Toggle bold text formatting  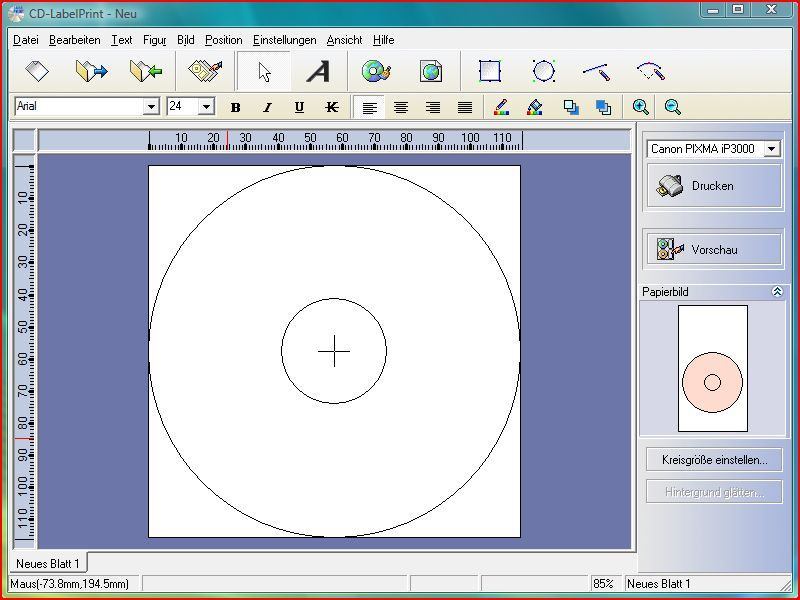coord(236,107)
